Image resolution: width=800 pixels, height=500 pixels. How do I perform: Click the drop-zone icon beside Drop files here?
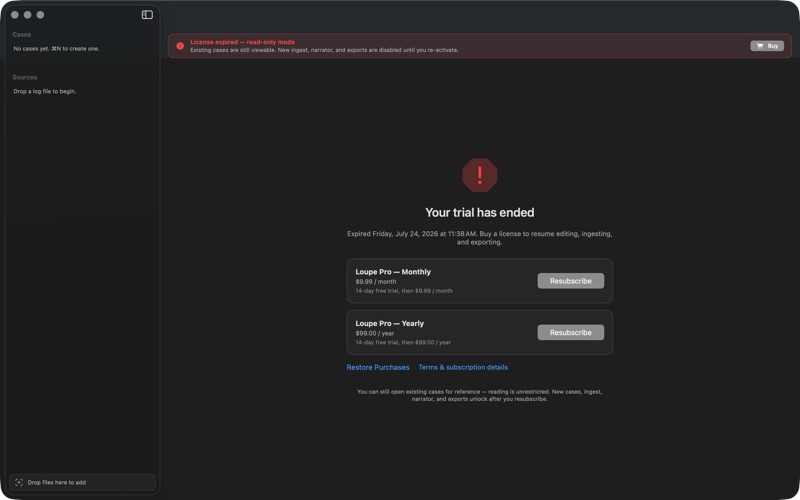click(x=19, y=482)
